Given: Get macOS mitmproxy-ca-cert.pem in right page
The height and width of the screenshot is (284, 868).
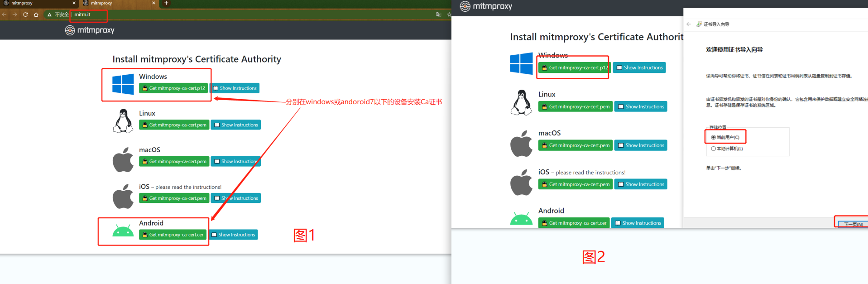Looking at the screenshot, I should point(575,145).
